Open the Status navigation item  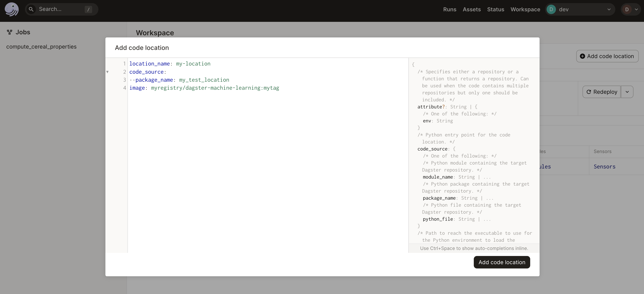click(x=495, y=9)
